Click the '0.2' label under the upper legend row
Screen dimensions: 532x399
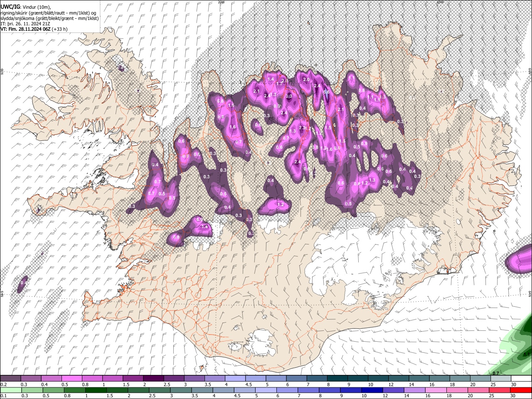(3, 384)
